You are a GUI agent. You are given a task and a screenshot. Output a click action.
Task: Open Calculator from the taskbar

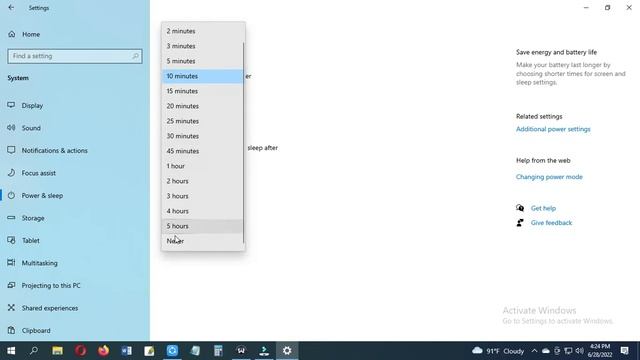click(x=218, y=351)
